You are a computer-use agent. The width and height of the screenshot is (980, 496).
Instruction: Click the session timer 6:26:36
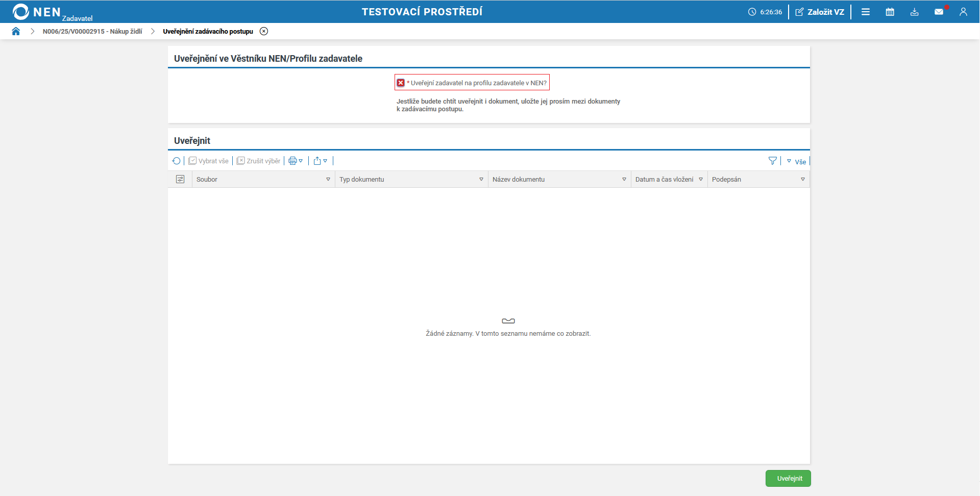(765, 12)
